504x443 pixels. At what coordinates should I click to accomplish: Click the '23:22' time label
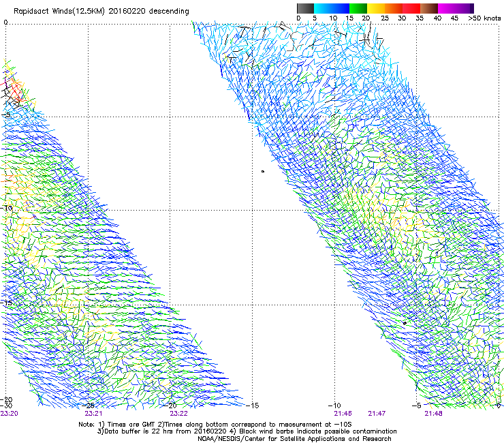pos(178,414)
